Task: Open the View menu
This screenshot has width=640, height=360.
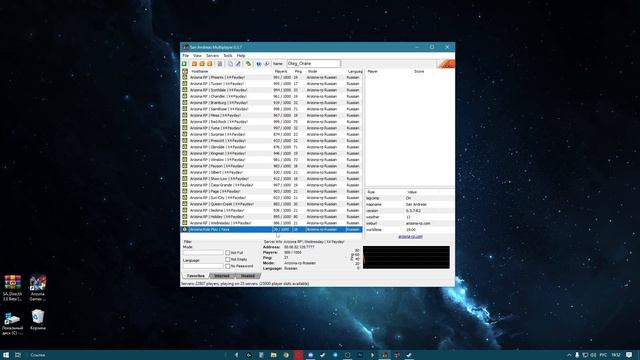Action: click(x=198, y=56)
